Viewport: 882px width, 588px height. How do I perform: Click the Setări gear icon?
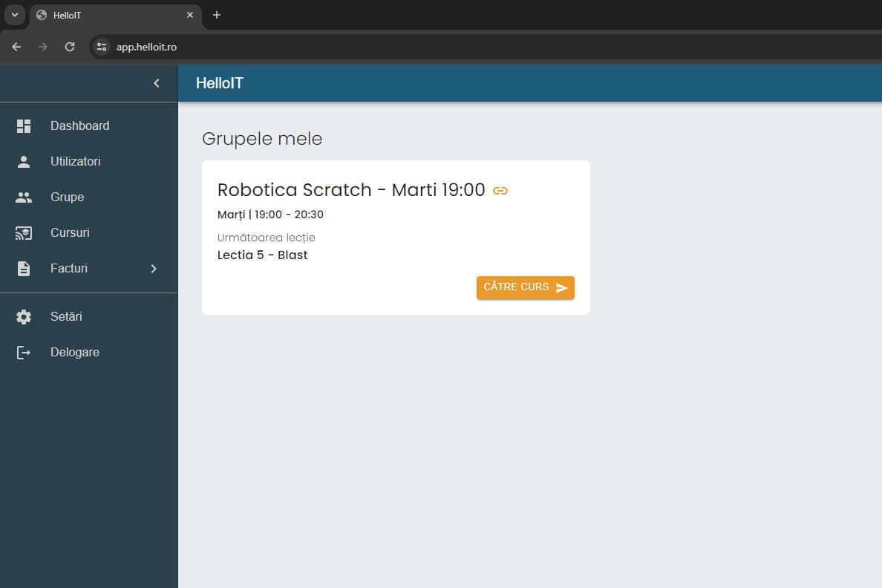pos(24,317)
